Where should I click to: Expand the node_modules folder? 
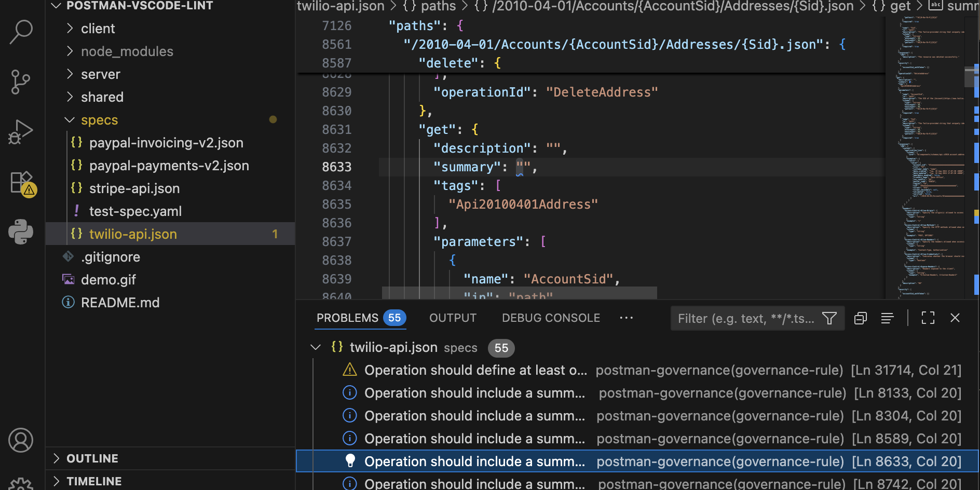[x=127, y=51]
